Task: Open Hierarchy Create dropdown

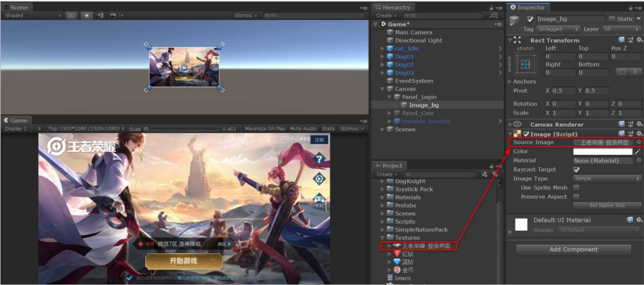Action: (x=386, y=15)
